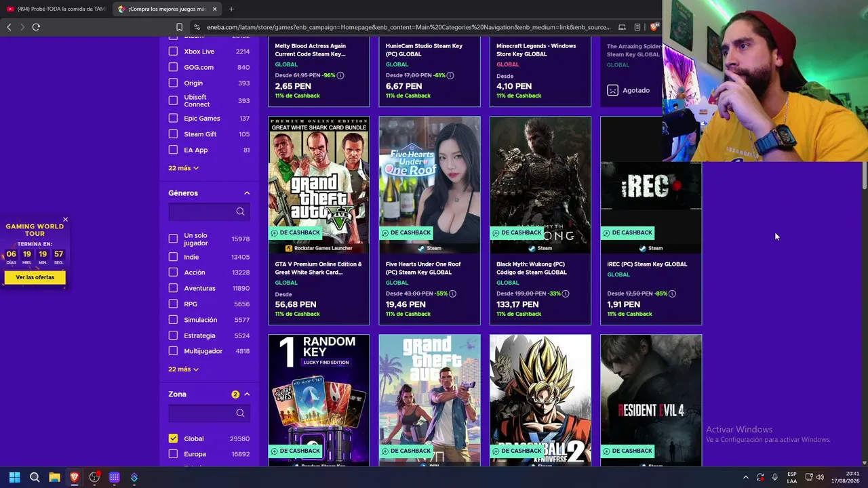
Task: Open Brave Shields icon in address bar
Action: pos(654,27)
